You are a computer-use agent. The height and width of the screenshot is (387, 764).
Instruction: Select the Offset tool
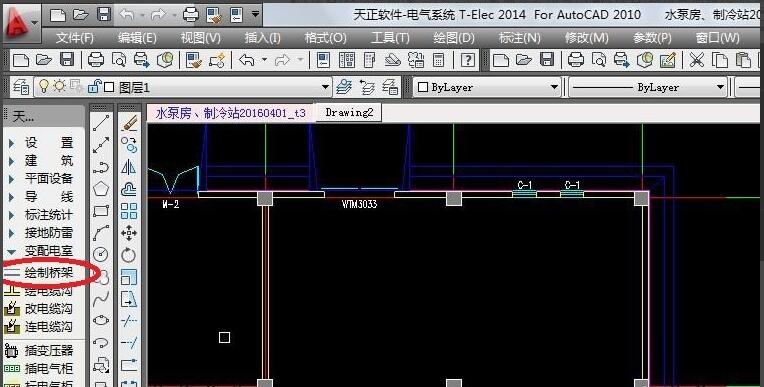pos(129,189)
